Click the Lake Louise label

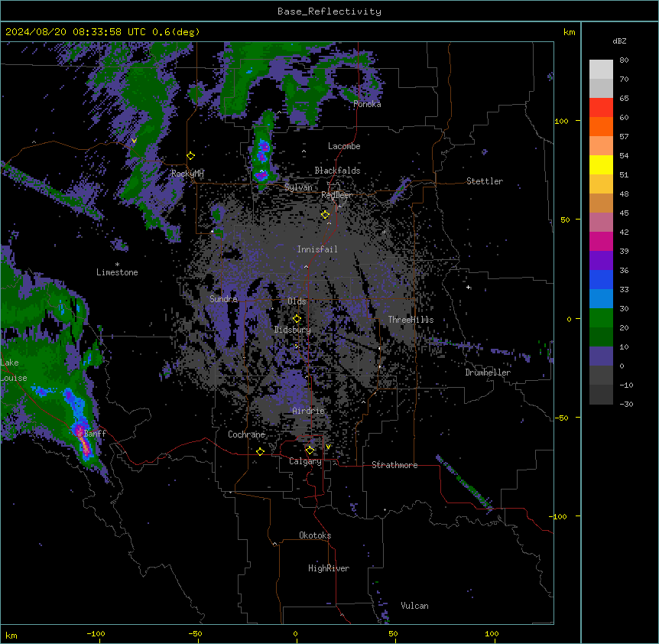14,370
